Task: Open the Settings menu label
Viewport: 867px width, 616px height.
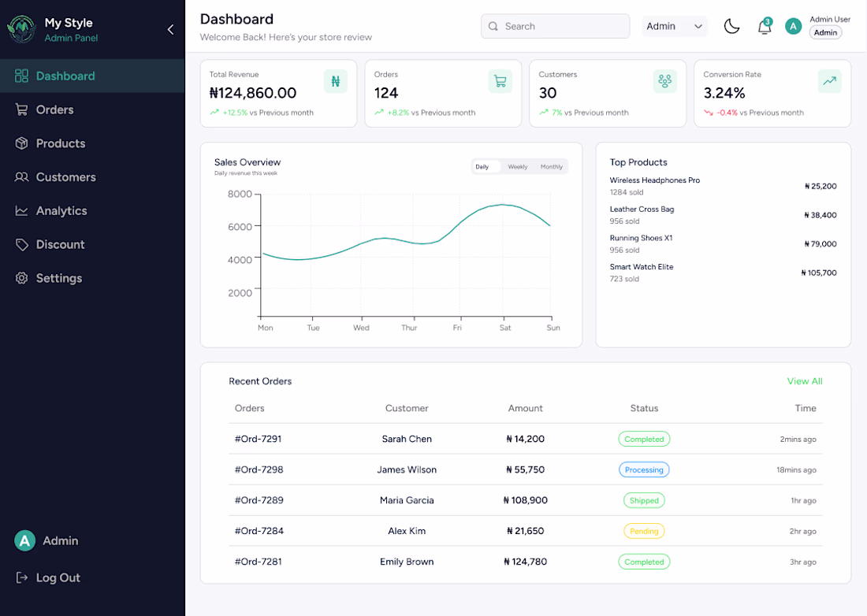Action: (x=59, y=278)
